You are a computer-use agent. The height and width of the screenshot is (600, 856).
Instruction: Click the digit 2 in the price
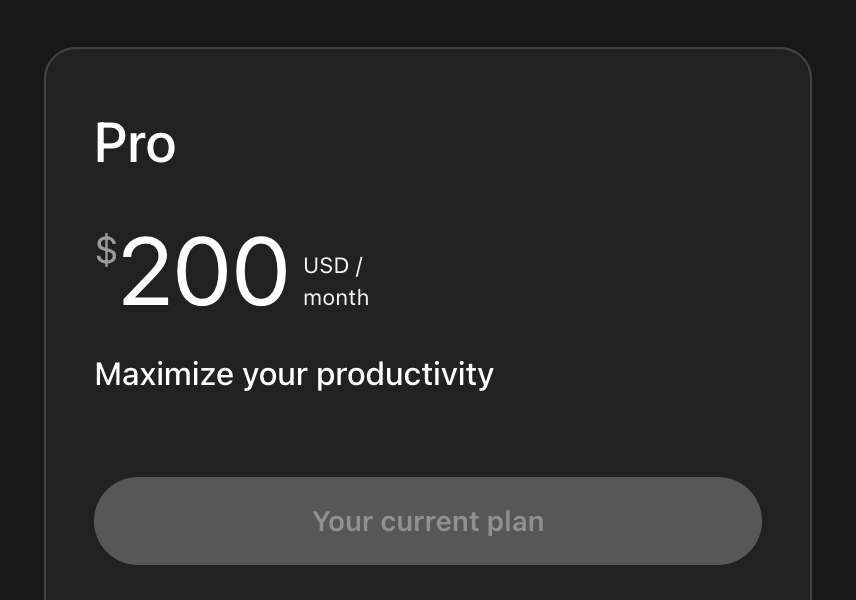coord(146,272)
